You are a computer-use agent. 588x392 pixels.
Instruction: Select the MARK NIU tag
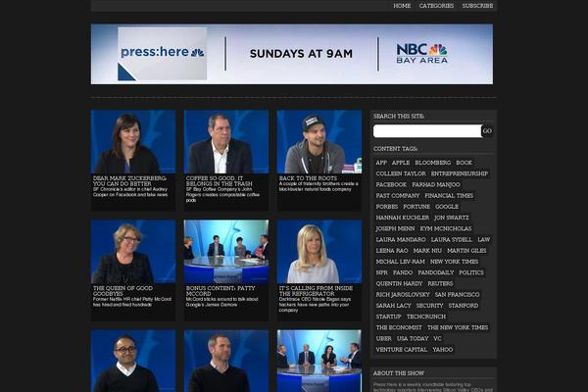tap(427, 251)
